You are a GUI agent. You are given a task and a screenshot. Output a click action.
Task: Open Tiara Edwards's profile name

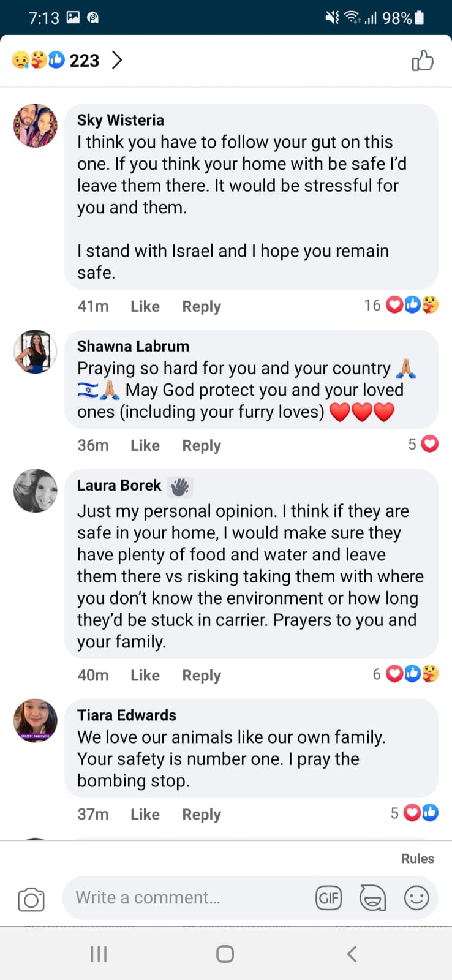127,715
